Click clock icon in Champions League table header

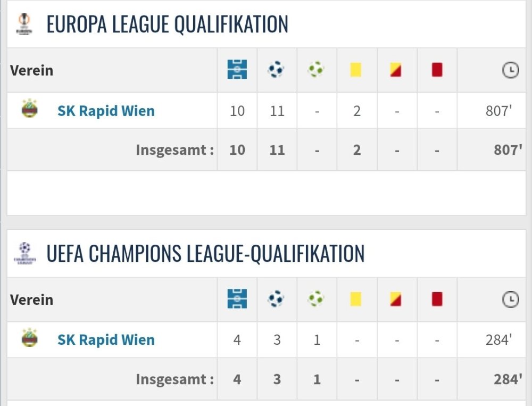point(510,300)
